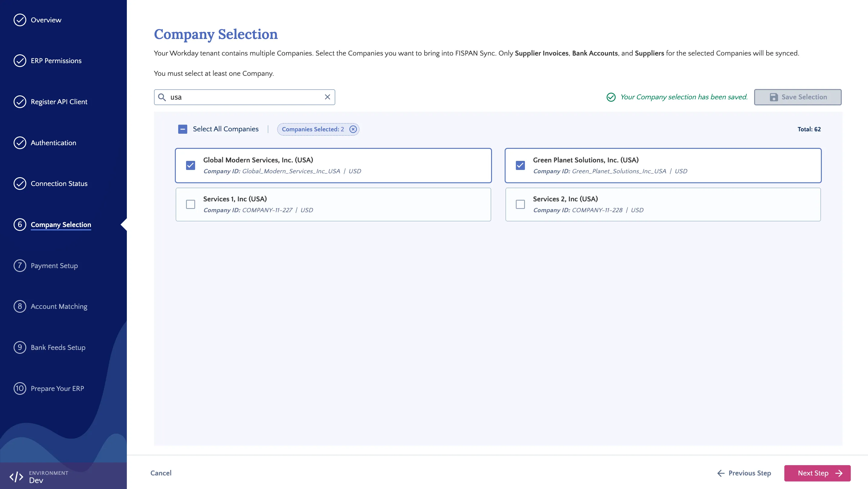Viewport: 868px width, 489px height.
Task: Click "You must select at least one Company"
Action: click(x=214, y=73)
